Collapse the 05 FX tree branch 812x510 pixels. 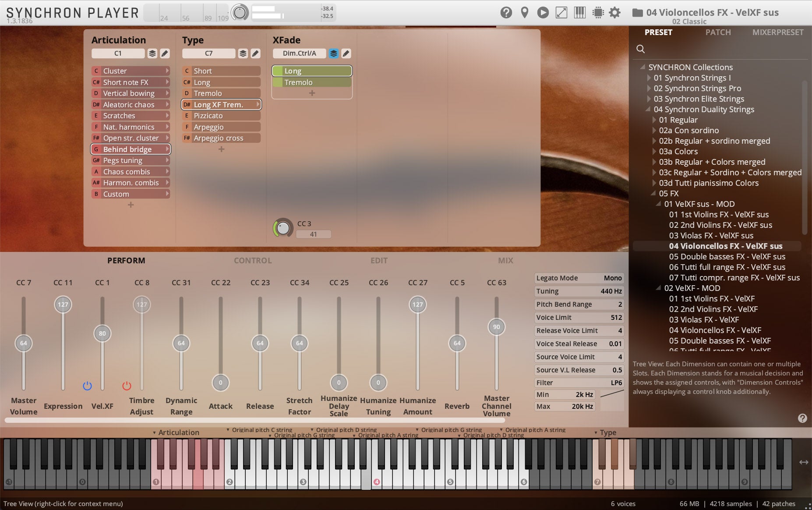653,193
